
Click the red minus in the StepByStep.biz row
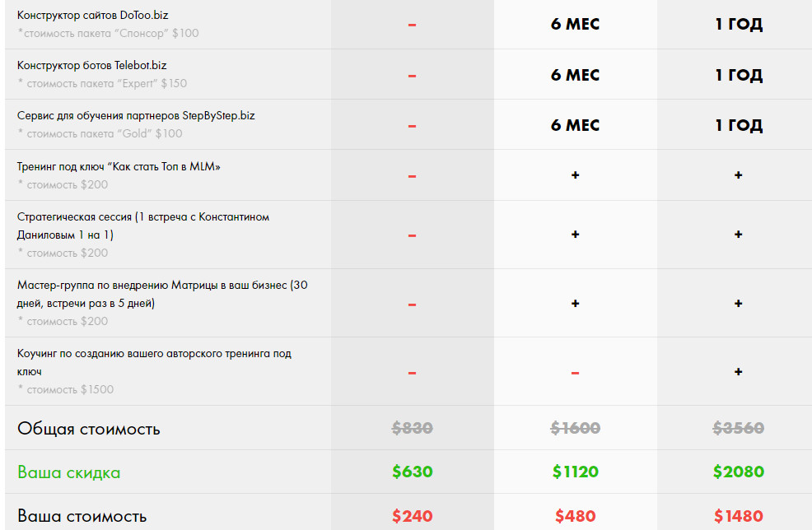point(412,126)
